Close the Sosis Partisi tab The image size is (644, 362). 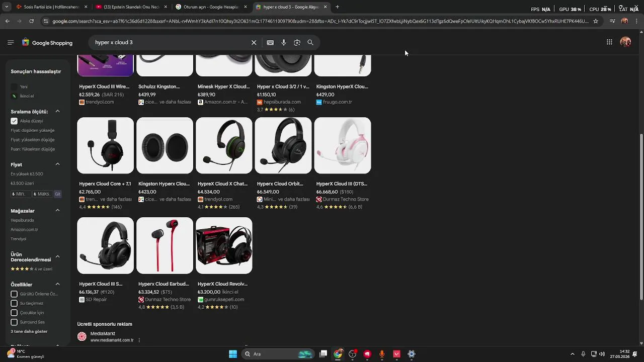(x=86, y=7)
